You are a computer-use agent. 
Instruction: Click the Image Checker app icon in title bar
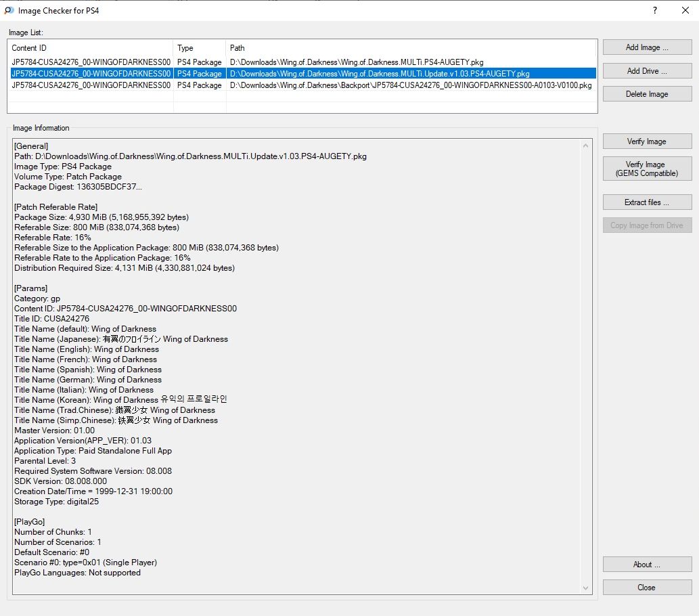(9, 10)
